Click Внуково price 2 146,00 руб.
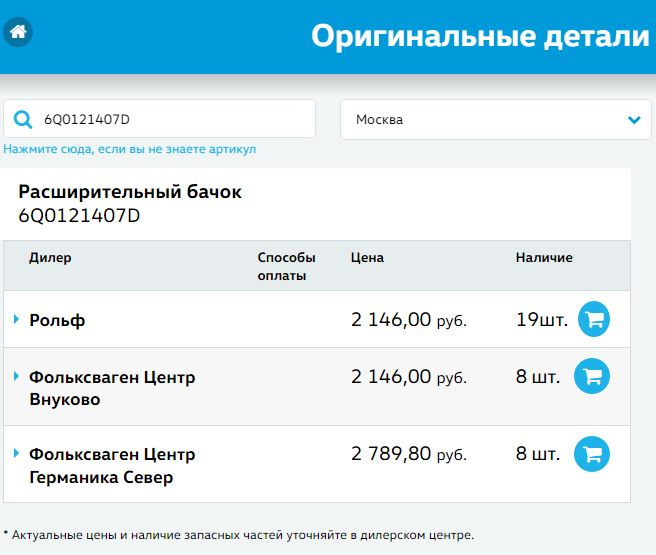This screenshot has height=555, width=656. click(x=409, y=377)
